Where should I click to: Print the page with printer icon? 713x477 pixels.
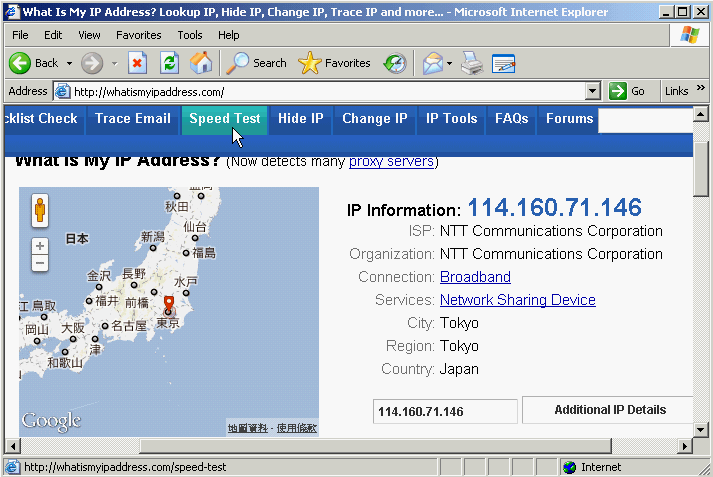[x=472, y=63]
